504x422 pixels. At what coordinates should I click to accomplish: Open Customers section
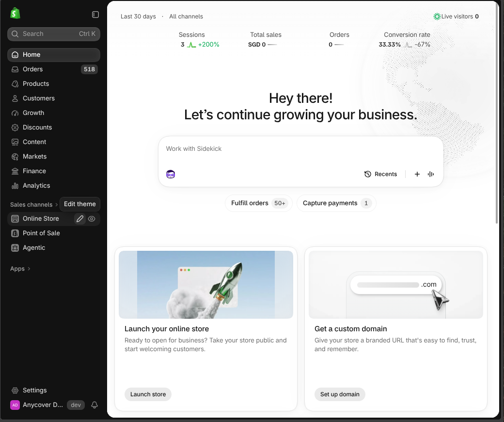[x=54, y=98]
